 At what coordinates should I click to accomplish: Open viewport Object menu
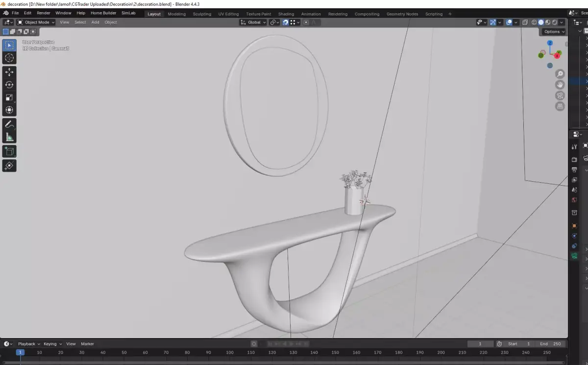[x=111, y=22]
